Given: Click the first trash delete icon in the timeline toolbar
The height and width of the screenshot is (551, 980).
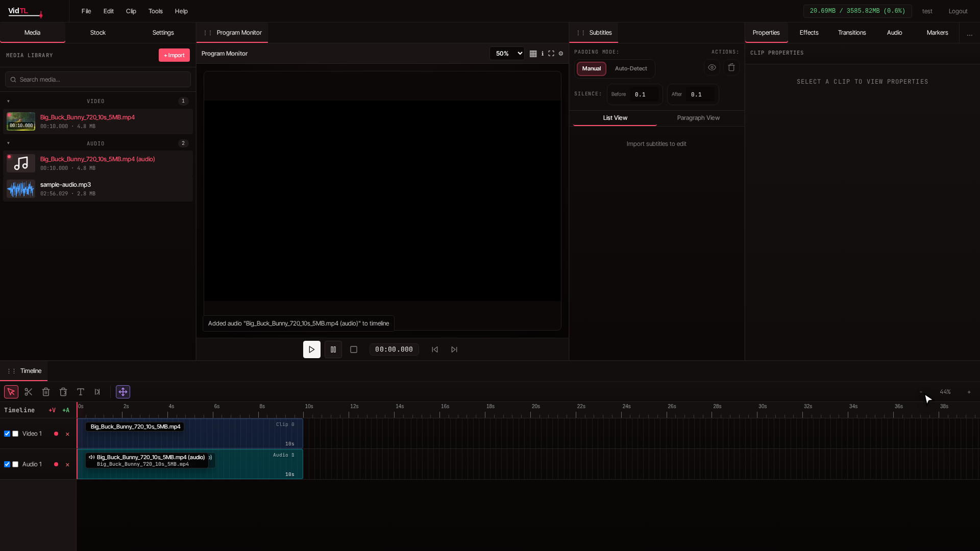Looking at the screenshot, I should (46, 392).
